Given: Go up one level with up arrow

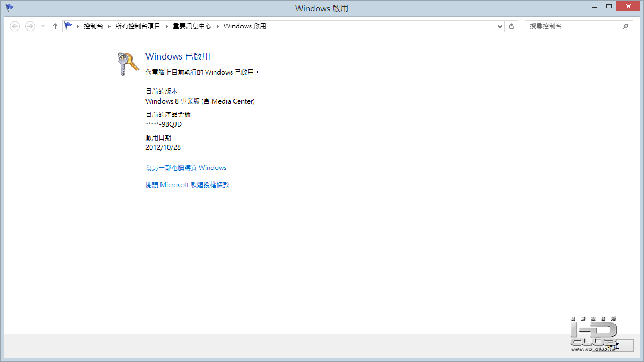Looking at the screenshot, I should tap(55, 26).
